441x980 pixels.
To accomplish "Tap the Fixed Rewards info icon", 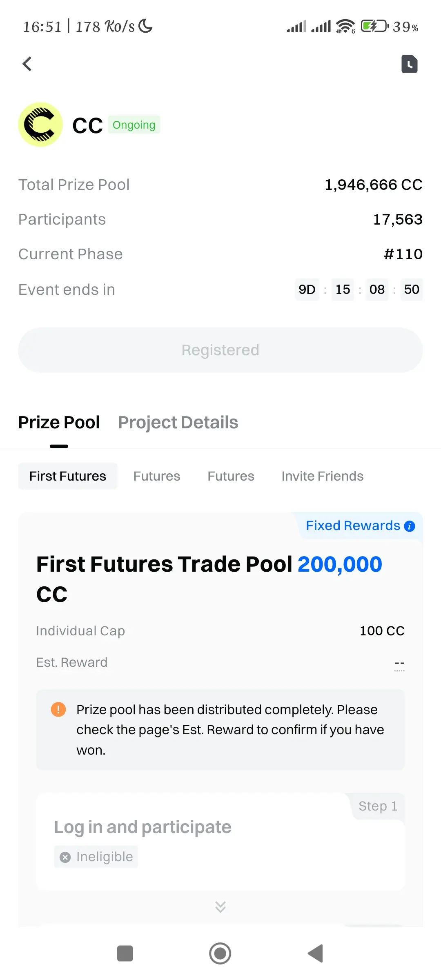I will (x=410, y=526).
